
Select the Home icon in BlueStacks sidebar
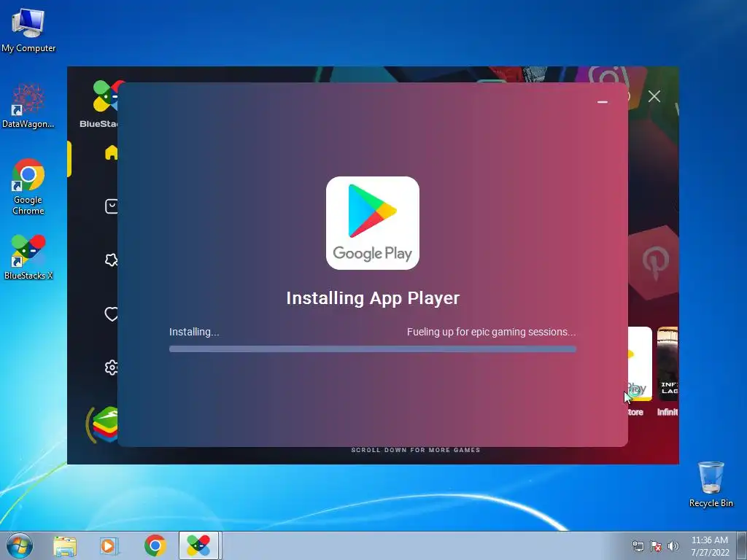pos(112,152)
